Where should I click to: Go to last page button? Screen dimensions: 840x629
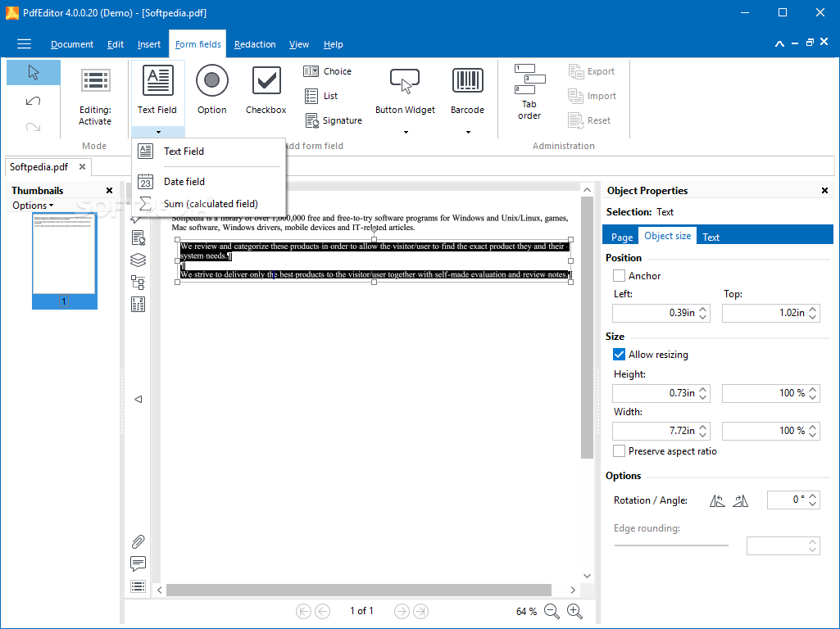(421, 611)
